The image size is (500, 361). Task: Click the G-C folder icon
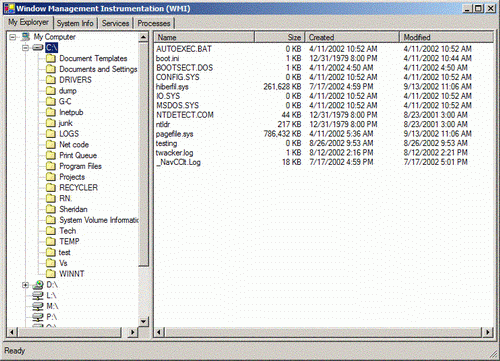[x=51, y=101]
